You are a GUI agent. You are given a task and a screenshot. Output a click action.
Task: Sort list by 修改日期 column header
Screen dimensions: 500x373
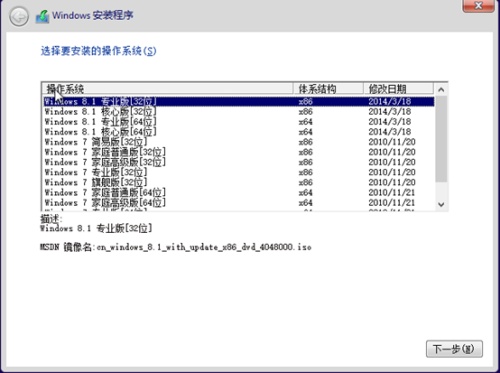(x=398, y=89)
